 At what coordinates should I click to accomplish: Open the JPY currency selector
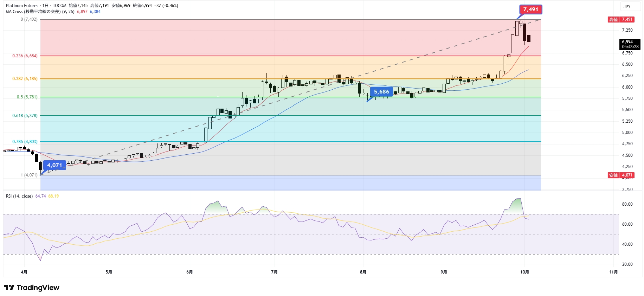tap(627, 6)
